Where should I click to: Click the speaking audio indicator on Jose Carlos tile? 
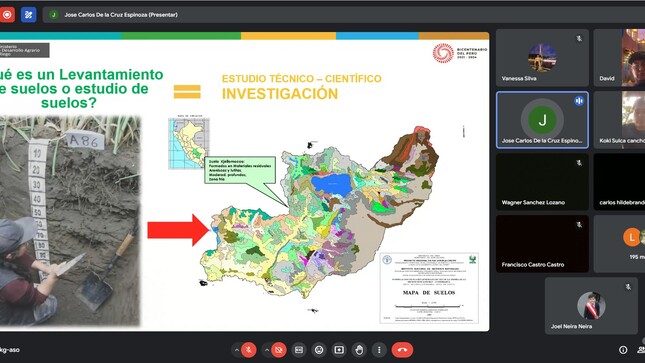click(x=579, y=101)
